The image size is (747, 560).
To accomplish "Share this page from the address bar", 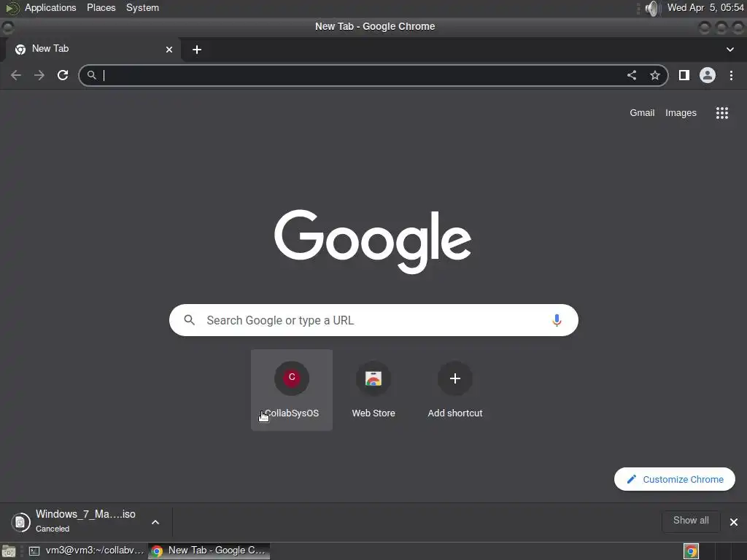I will pos(632,75).
